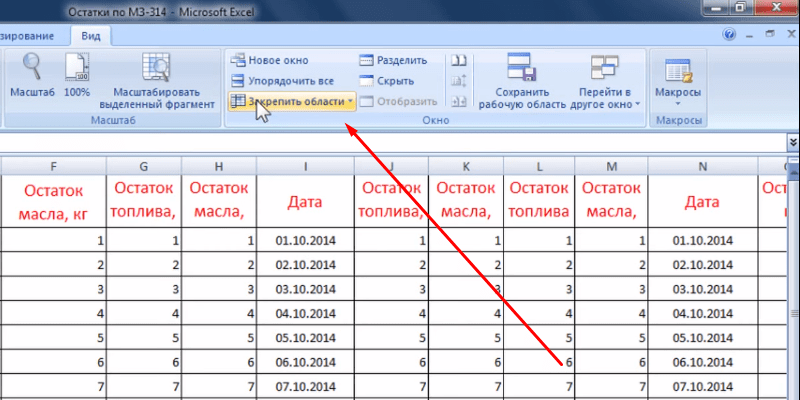Screen dimensions: 800x400
Task: Click the Масштаб magnifier icon
Action: point(32,66)
